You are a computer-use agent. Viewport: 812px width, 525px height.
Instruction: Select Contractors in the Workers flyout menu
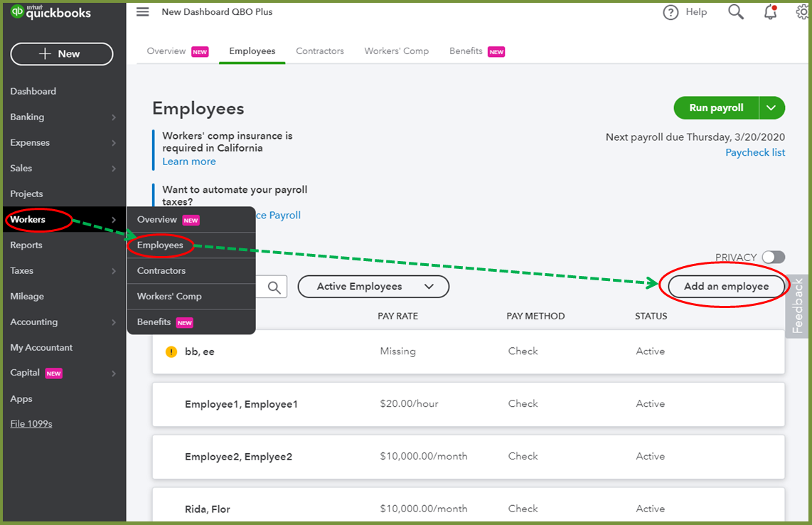pos(191,270)
